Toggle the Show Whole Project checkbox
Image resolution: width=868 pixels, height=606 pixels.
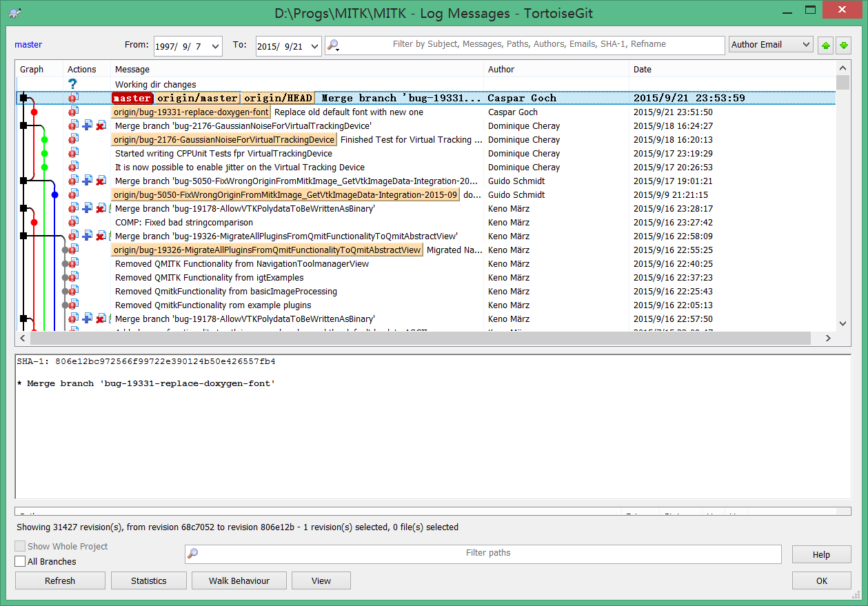[x=20, y=546]
